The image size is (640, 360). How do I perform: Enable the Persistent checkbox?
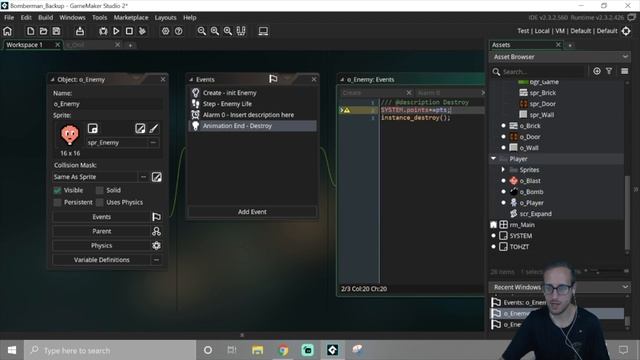[57, 202]
